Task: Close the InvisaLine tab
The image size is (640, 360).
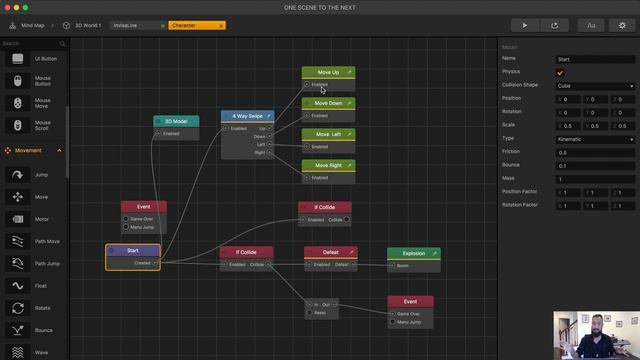Action: coord(162,26)
